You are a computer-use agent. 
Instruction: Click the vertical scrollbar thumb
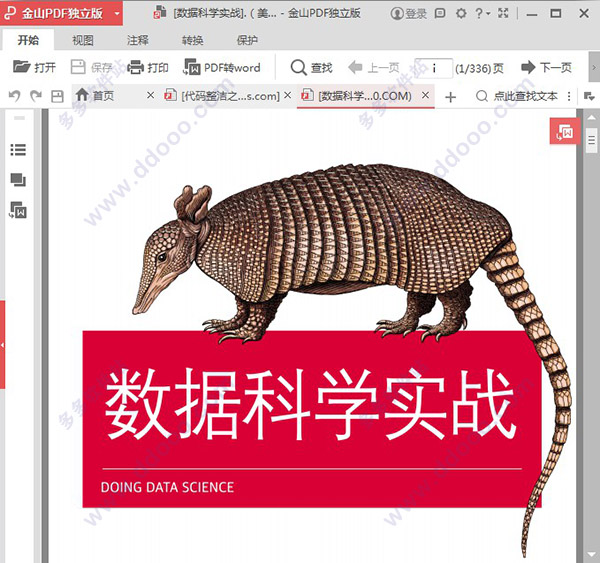tap(592, 140)
